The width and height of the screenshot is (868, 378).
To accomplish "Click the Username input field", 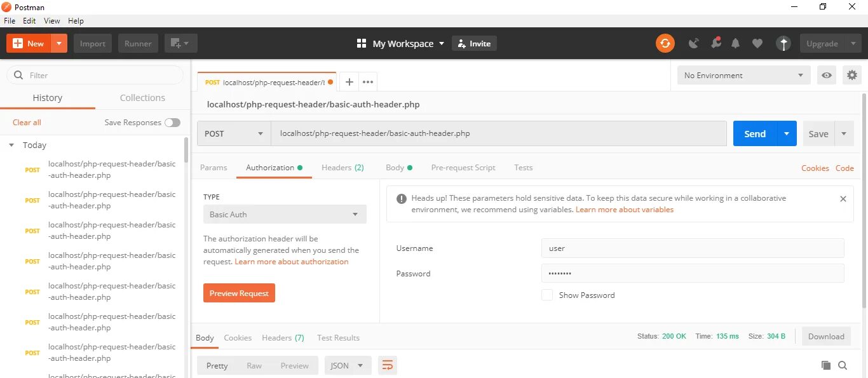I will point(693,248).
